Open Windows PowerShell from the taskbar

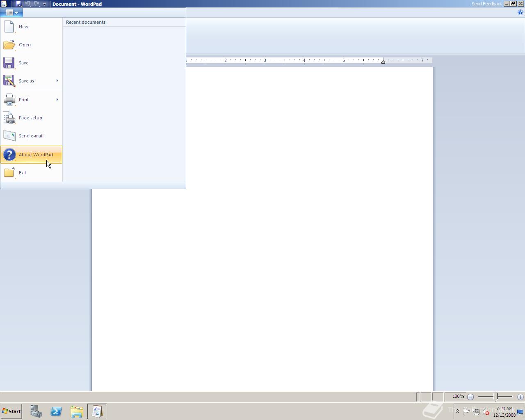56,411
